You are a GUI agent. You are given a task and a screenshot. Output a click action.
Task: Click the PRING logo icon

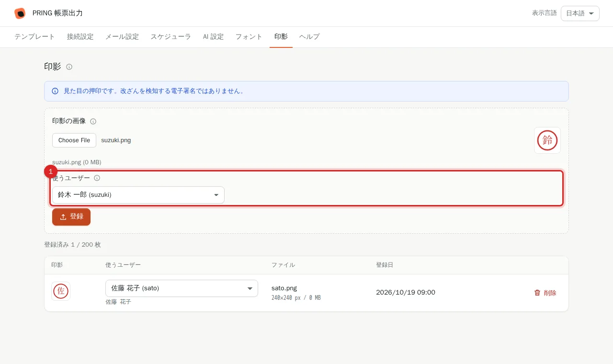20,13
